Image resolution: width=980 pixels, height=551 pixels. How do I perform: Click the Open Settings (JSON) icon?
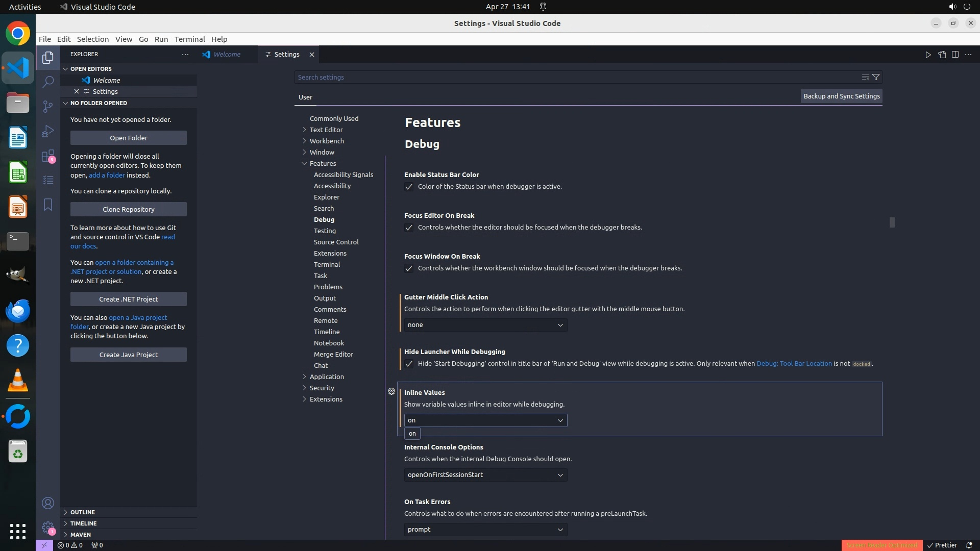coord(942,55)
